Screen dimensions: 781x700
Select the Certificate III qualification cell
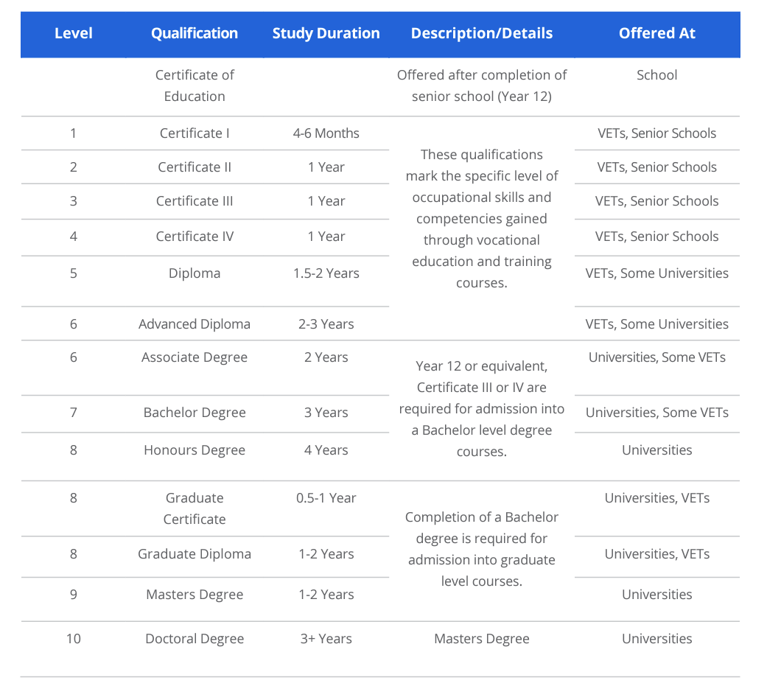coord(195,201)
